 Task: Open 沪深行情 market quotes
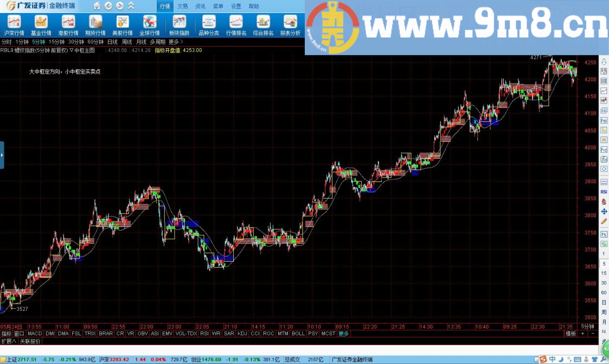(14, 25)
